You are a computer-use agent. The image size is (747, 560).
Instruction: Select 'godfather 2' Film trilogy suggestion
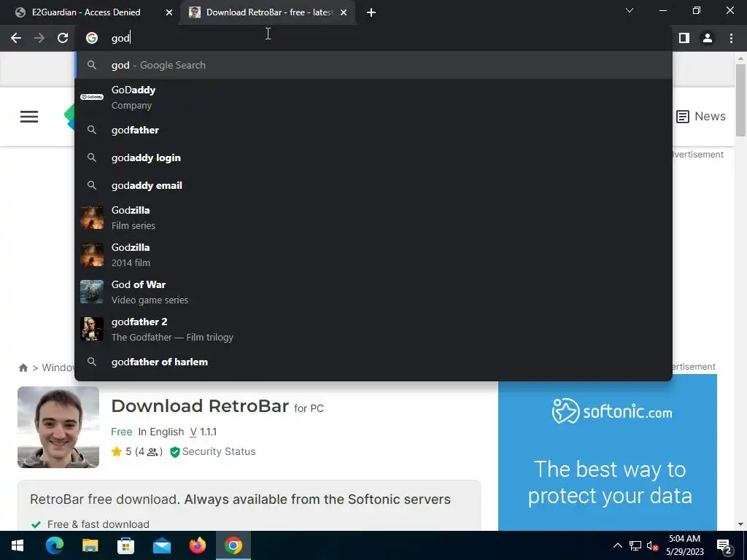click(373, 329)
